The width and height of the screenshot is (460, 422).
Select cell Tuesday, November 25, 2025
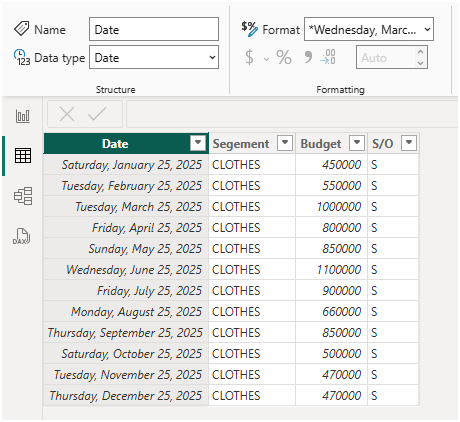tap(126, 375)
